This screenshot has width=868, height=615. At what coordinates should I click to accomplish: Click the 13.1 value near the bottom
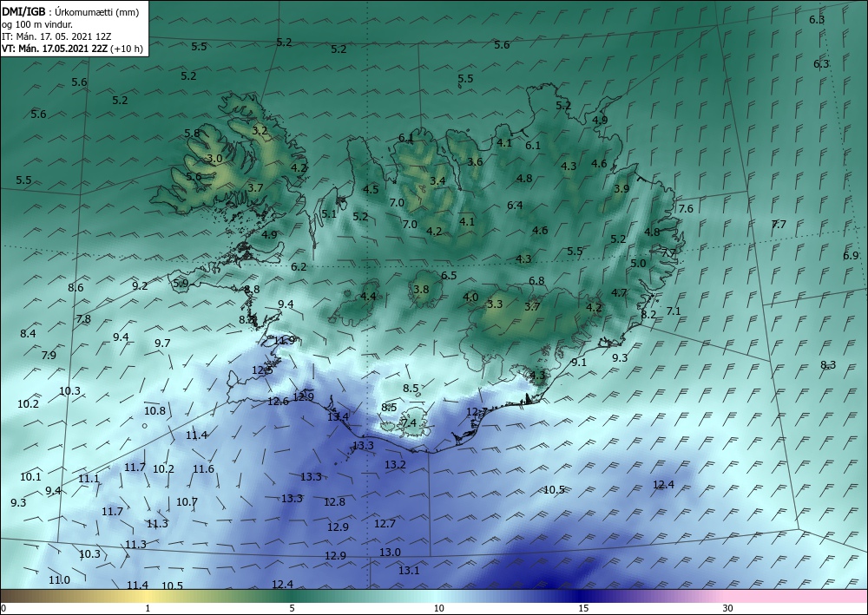click(x=409, y=571)
